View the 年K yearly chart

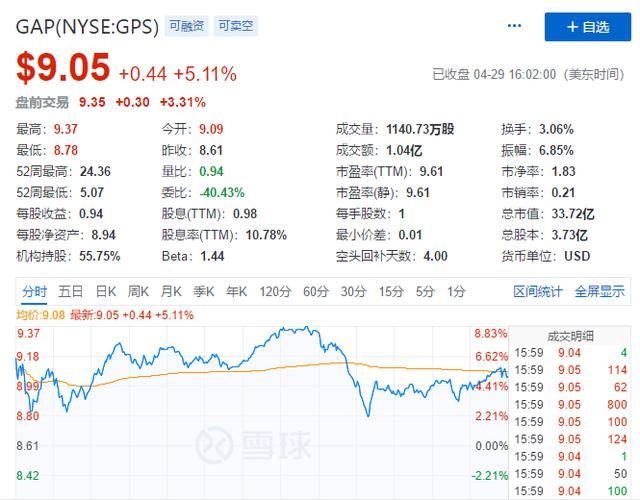tap(236, 292)
